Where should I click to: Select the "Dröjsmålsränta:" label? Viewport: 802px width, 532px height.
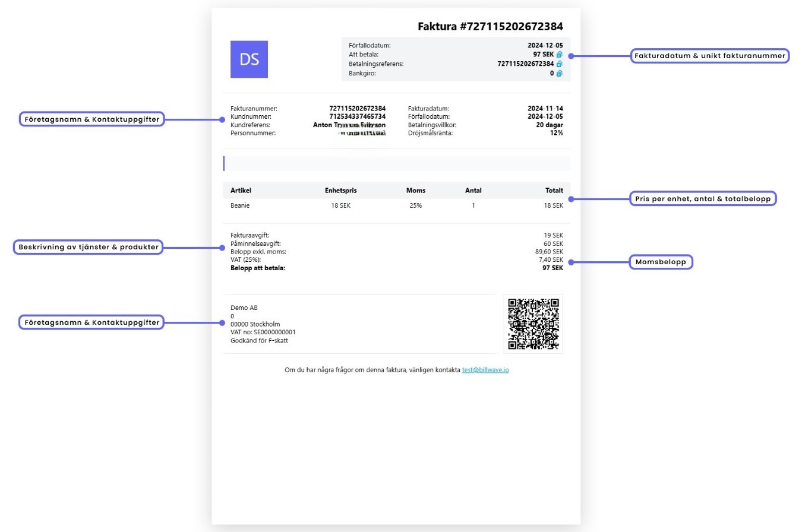pos(430,134)
